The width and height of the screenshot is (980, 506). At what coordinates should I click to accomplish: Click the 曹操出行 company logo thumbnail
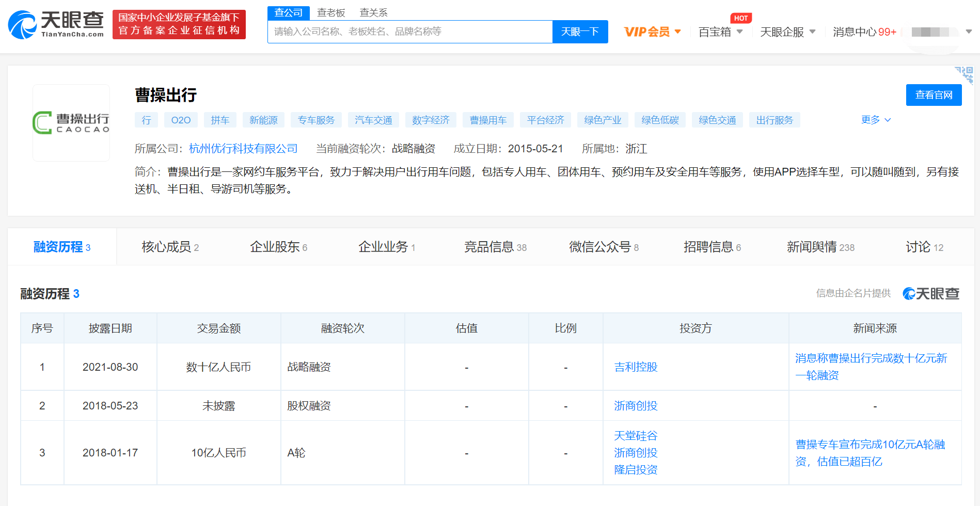pyautogui.click(x=71, y=123)
